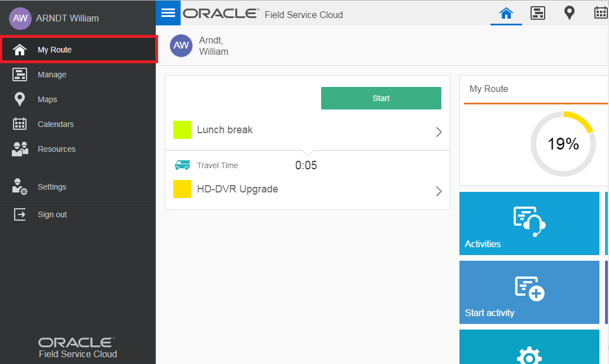Click the hamburger menu icon
The width and height of the screenshot is (609, 364).
pyautogui.click(x=168, y=13)
